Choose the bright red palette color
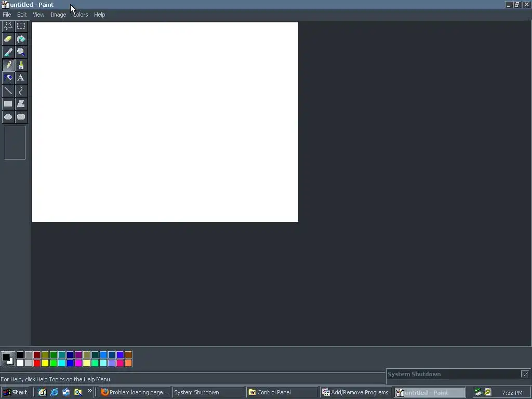 37,363
